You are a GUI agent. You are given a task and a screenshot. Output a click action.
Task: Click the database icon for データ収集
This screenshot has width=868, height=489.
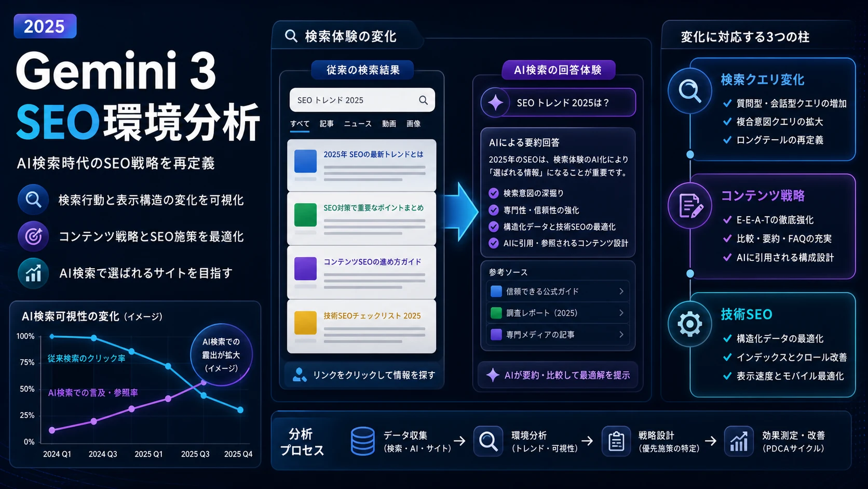pyautogui.click(x=362, y=441)
